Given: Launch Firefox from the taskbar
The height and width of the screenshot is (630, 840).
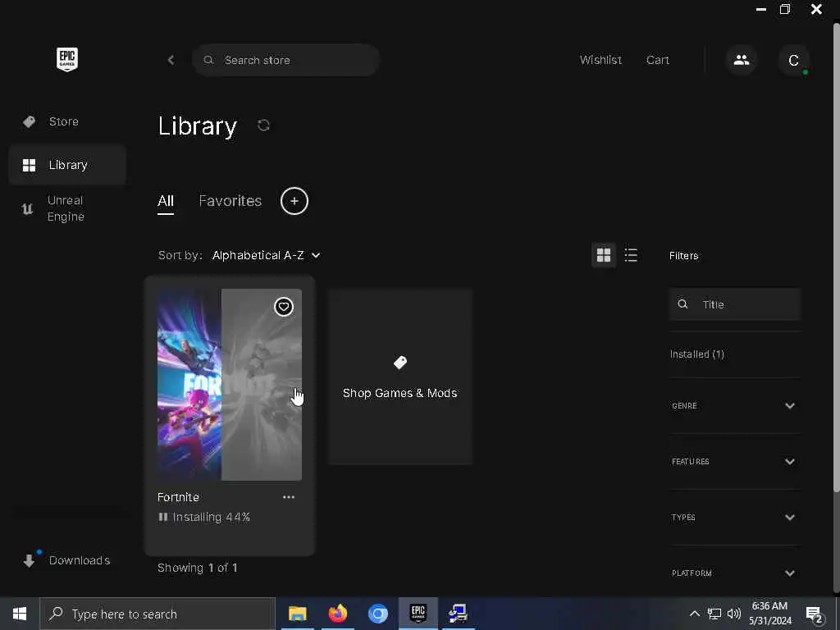Looking at the screenshot, I should pos(337,614).
